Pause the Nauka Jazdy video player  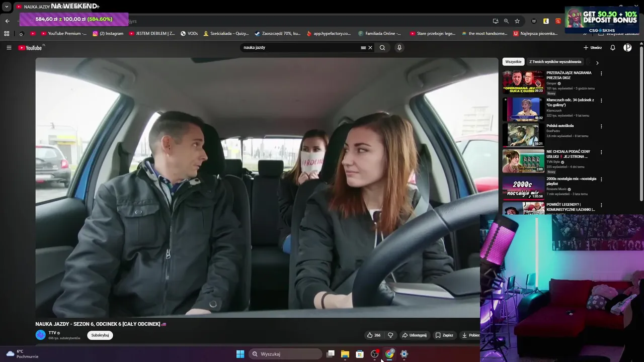pos(267,187)
